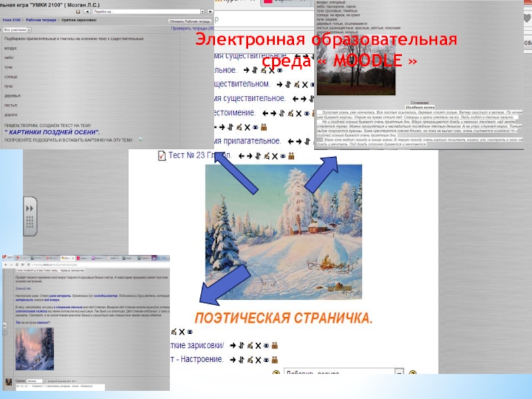This screenshot has width=532, height=399.
Task: Click the X delete icon in 'Тест № 23' row
Action: pyautogui.click(x=275, y=156)
